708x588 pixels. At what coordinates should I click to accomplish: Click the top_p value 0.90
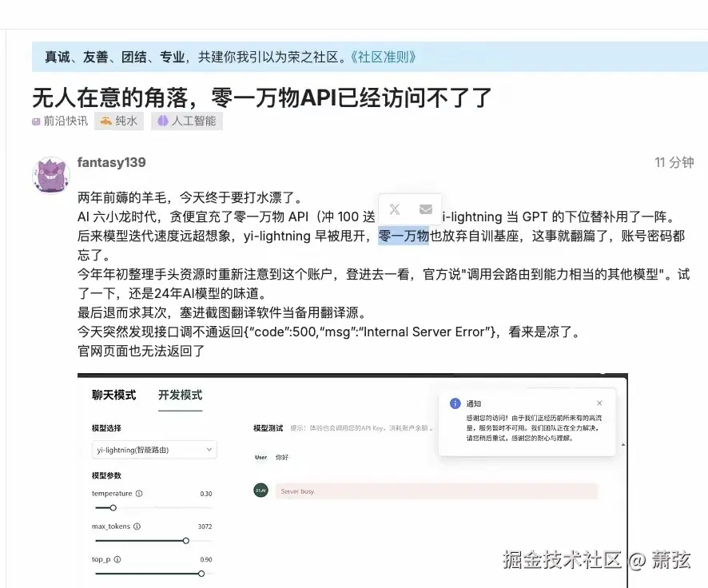point(206,559)
